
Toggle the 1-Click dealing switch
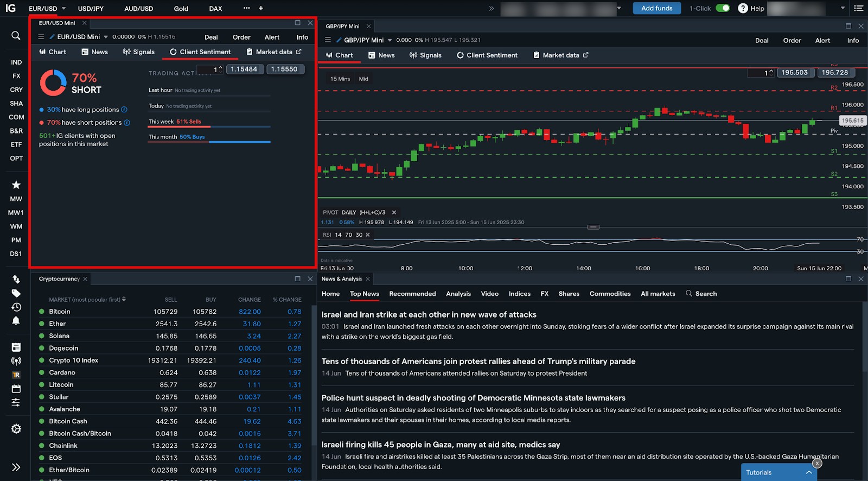tap(723, 8)
